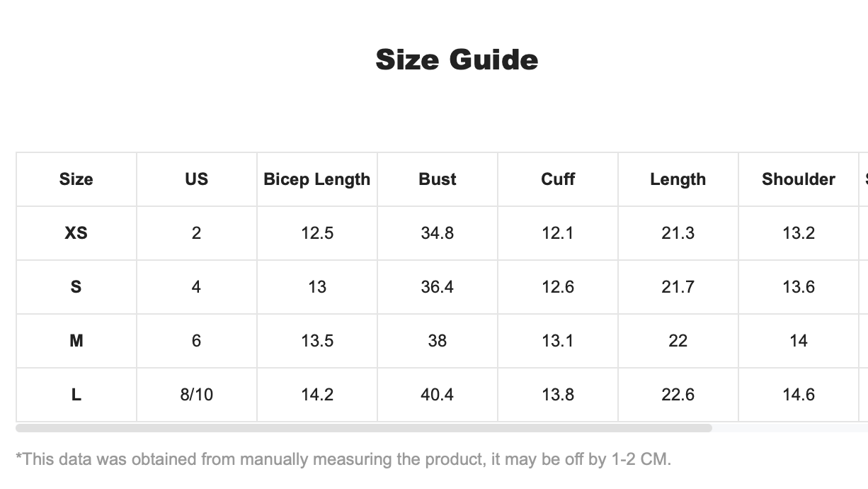Select the 34.8 bust value for XS
The width and height of the screenshot is (868, 489).
[438, 233]
